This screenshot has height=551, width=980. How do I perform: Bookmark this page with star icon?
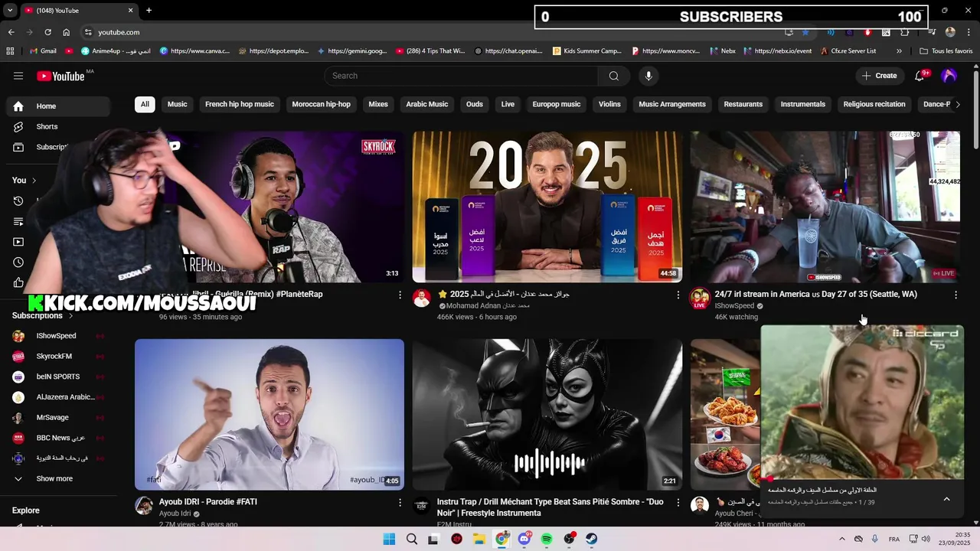pos(805,32)
